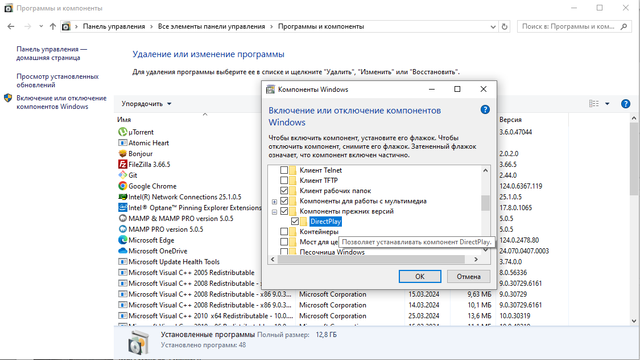Open Просмотр установленных обновлений link
Viewport: 640px width, 360px height.
click(58, 81)
